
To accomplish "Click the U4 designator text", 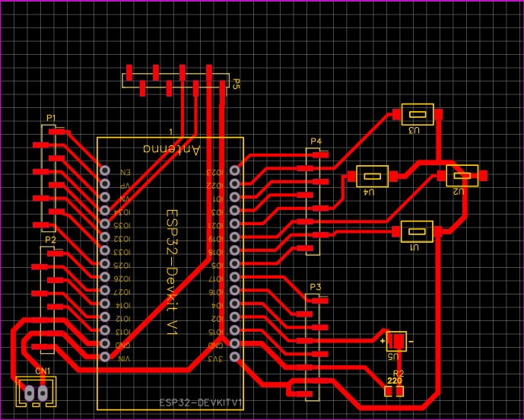I will click(369, 192).
